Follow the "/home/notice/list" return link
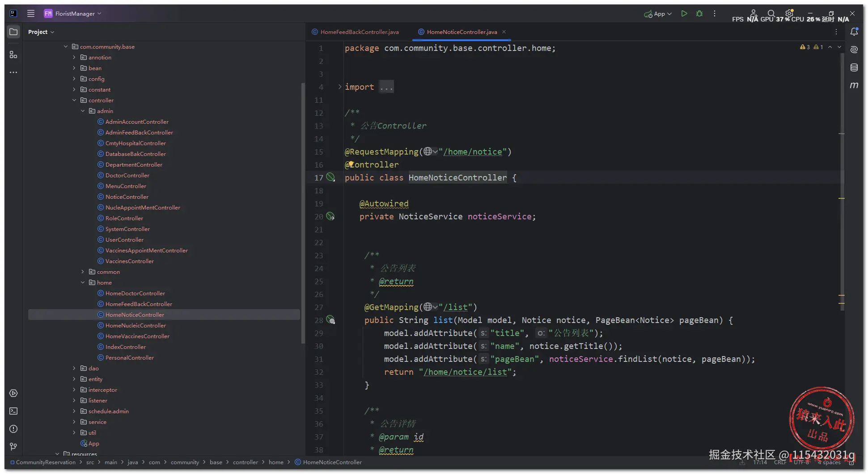868x474 pixels. click(x=466, y=372)
